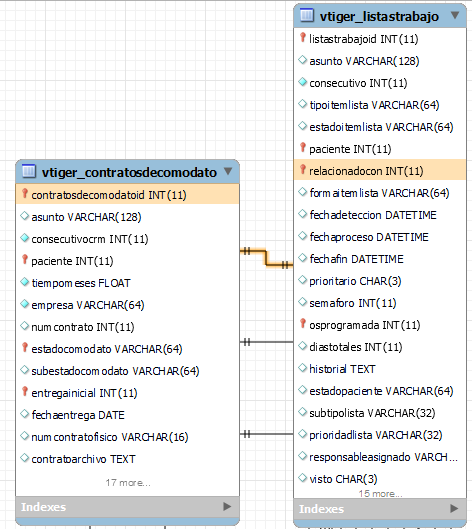Select relacionadocon INT(11) highlighted row
Viewport: 472px width, 529px height.
point(380,171)
